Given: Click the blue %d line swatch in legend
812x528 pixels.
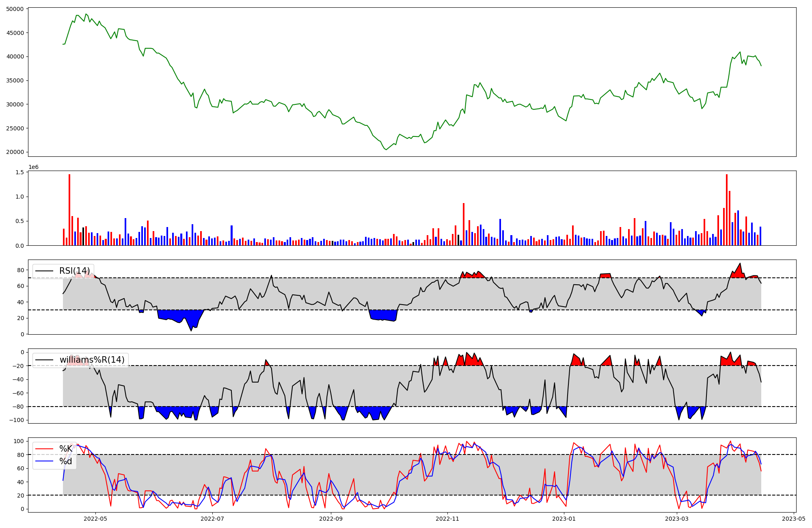Looking at the screenshot, I should click(x=44, y=461).
